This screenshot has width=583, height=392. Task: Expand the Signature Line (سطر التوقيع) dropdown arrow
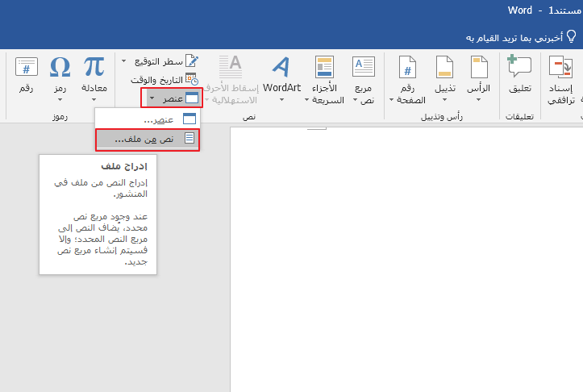pyautogui.click(x=124, y=61)
